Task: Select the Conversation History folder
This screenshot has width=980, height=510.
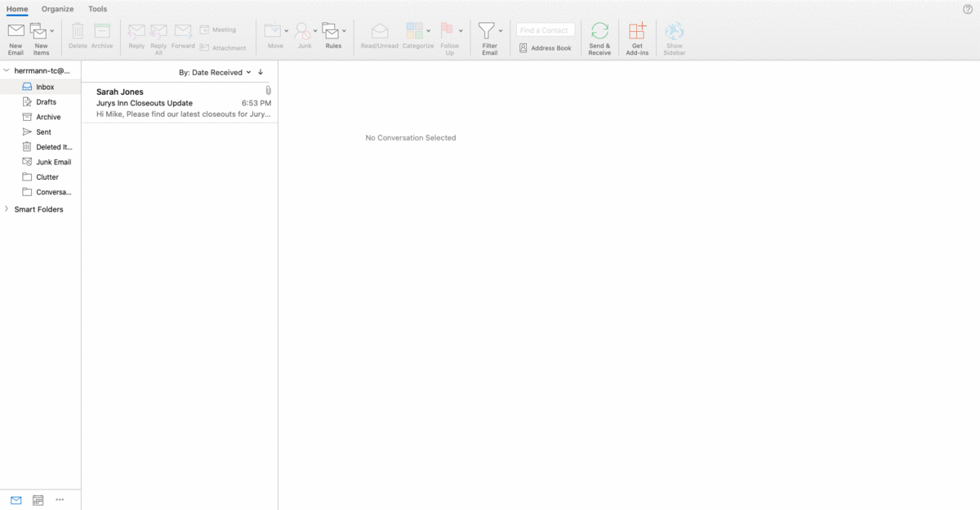Action: click(41, 192)
